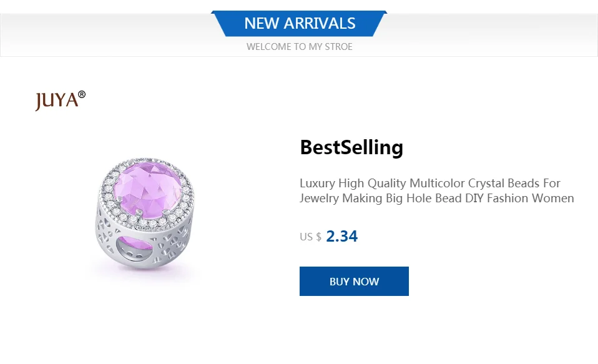The width and height of the screenshot is (598, 364).
Task: Select the BestSelling heading
Action: (351, 147)
